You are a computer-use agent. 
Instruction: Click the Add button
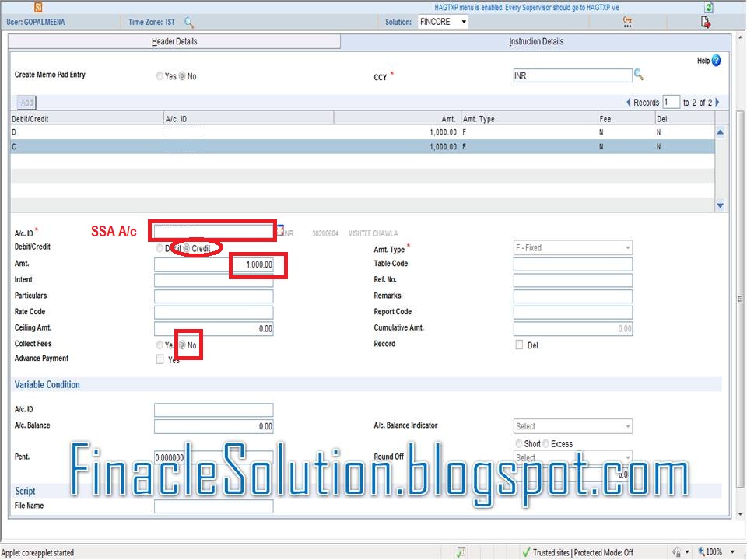(x=26, y=102)
